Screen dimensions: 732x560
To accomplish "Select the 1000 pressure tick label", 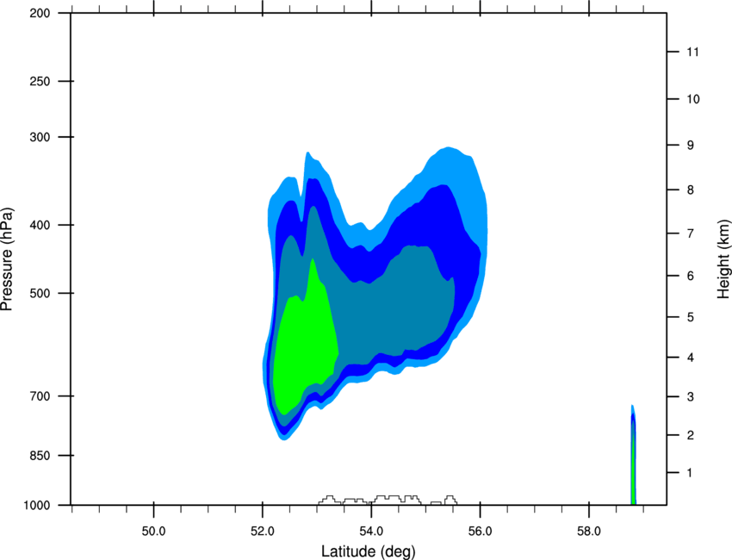I will 36,505.
